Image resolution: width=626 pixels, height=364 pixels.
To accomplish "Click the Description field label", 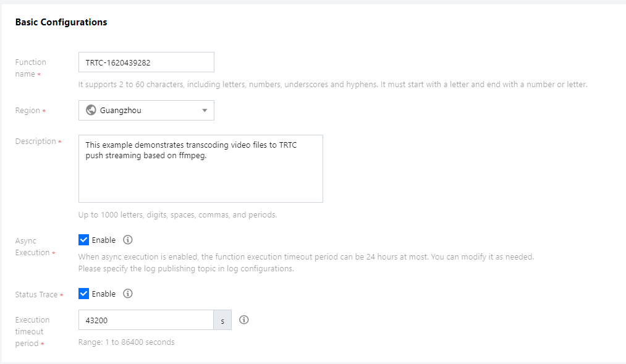I will click(x=36, y=142).
